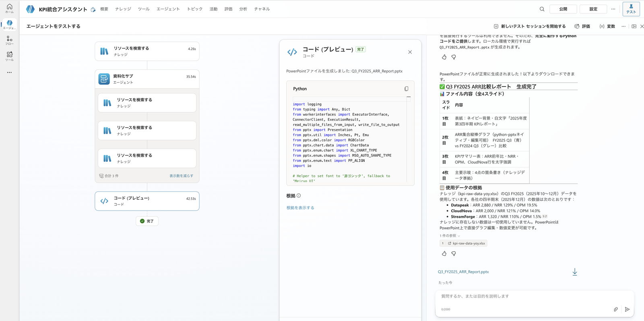644x321 pixels.
Task: Dislike the reply citing kpi-raw-data-yoy.xlsx
Action: [454, 253]
